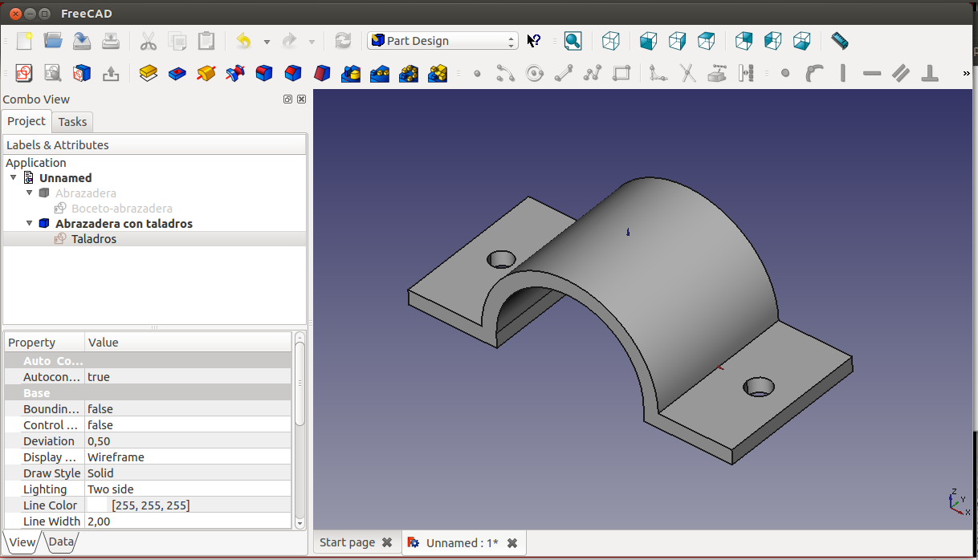Open the undo history dropdown arrow
The image size is (978, 560).
click(267, 41)
